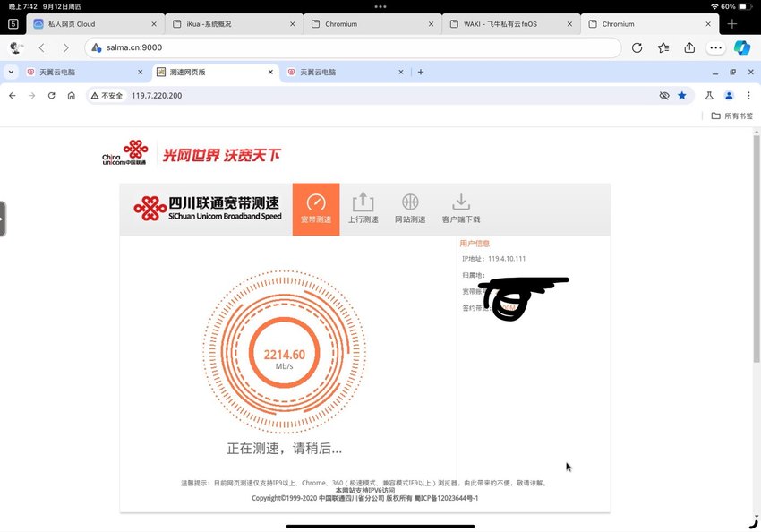Open the inner browser profile icon
Screen dimensions: 761x532
point(729,96)
